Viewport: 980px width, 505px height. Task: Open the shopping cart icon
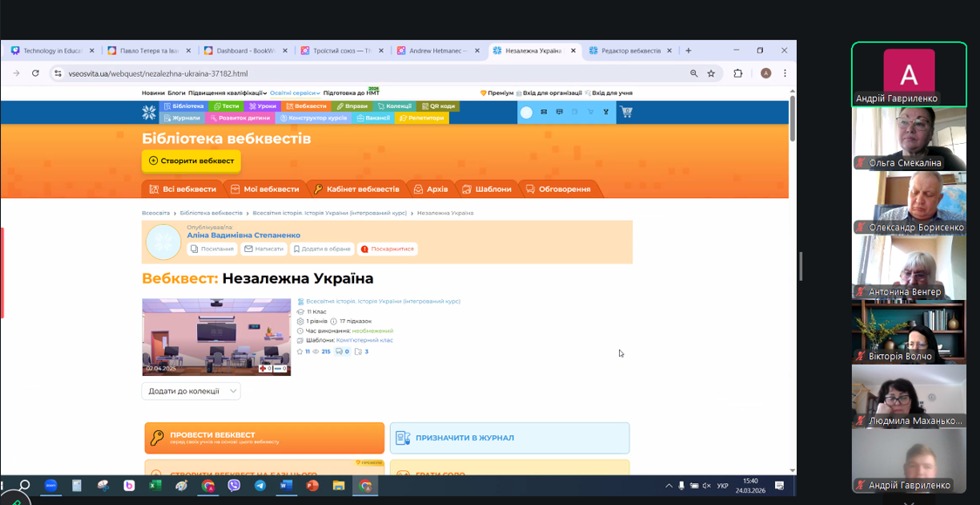pyautogui.click(x=626, y=112)
